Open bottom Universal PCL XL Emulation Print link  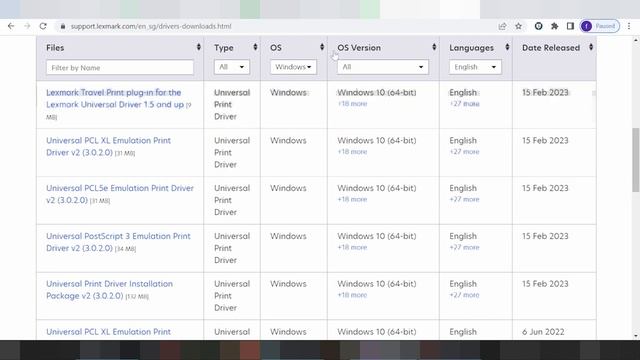(109, 331)
